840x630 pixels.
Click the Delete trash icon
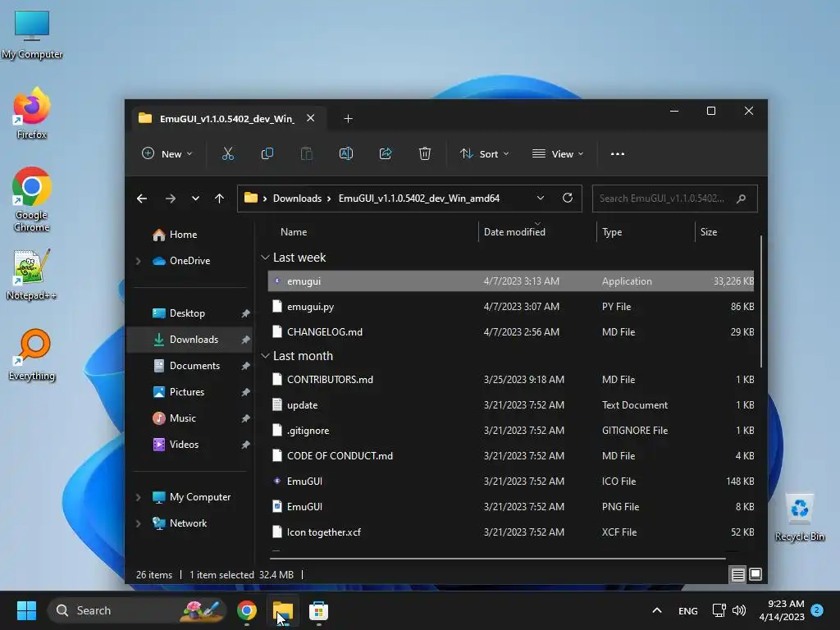(425, 153)
